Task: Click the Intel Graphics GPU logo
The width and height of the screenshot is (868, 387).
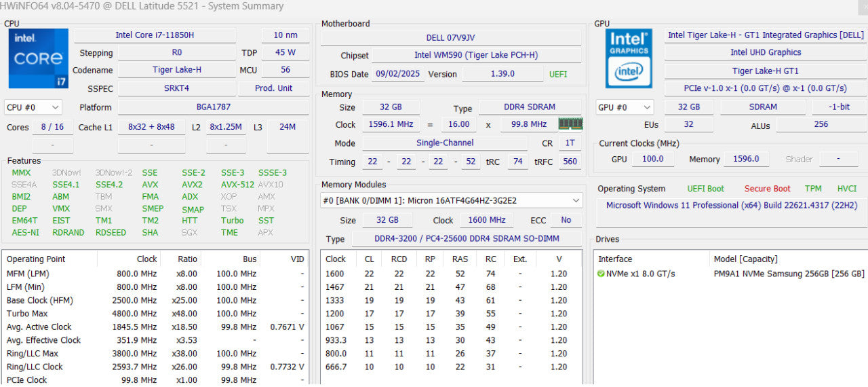Action: pos(629,58)
